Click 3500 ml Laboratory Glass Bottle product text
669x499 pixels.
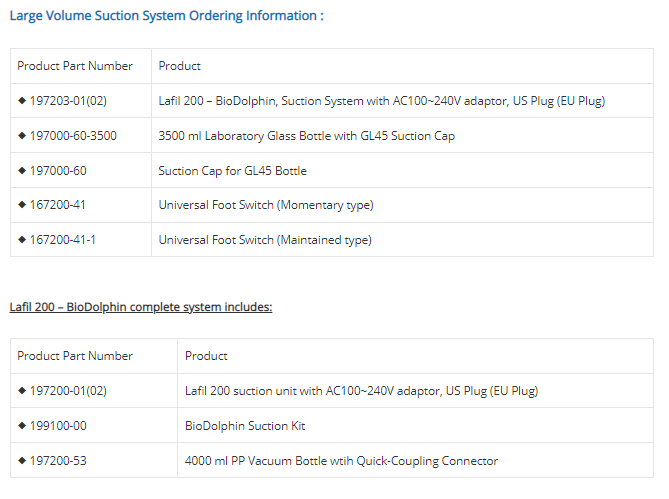pos(306,136)
